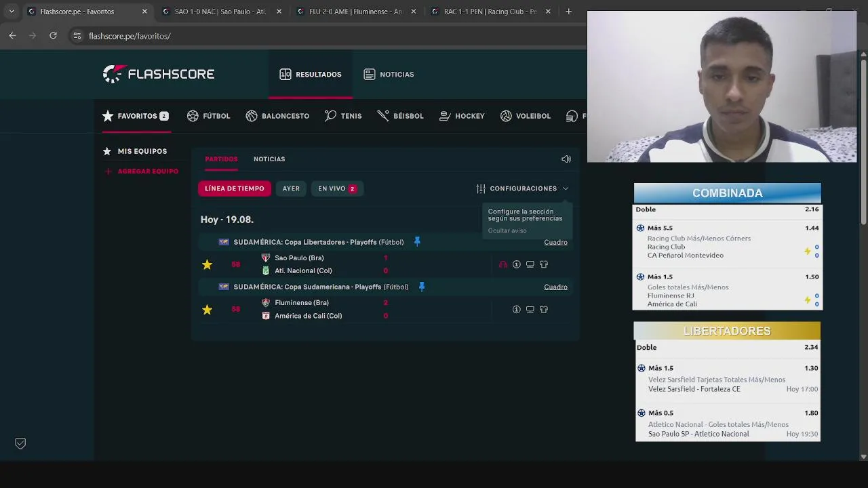Open the Favoritos star section
868x488 pixels.
(135, 116)
